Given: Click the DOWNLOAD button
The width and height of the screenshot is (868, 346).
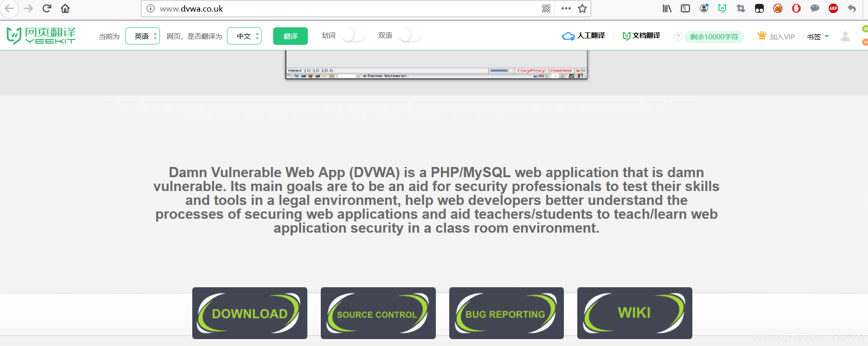Looking at the screenshot, I should click(x=250, y=313).
